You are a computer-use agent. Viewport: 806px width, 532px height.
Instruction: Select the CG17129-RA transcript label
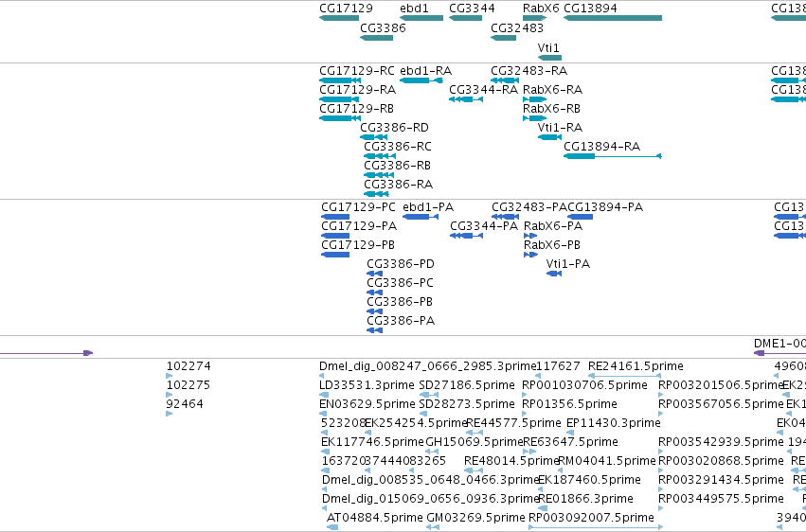pyautogui.click(x=357, y=90)
